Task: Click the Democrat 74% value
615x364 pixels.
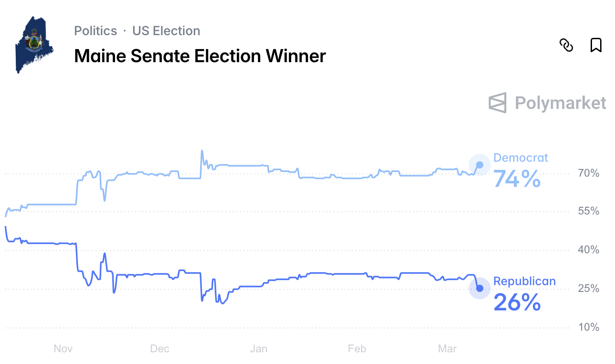Action: point(517,179)
